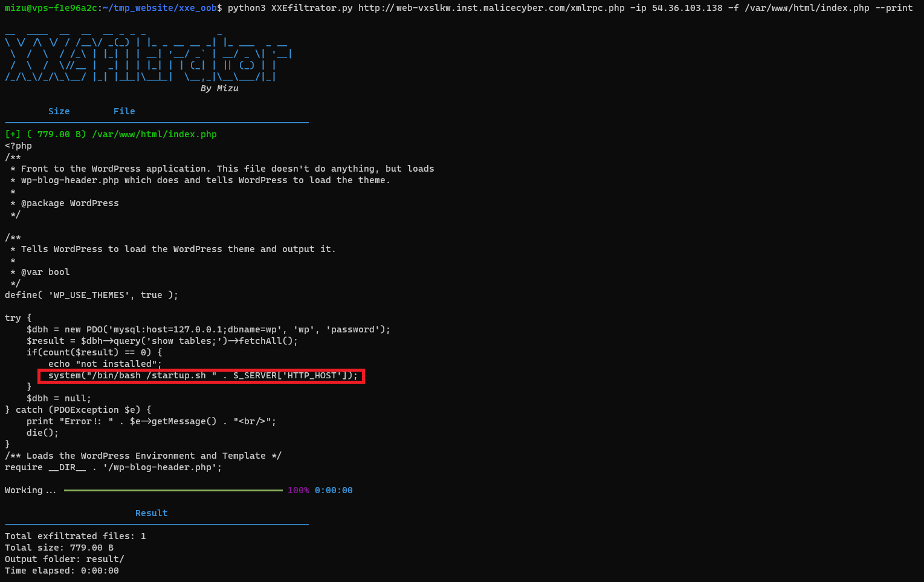Click the prompt user mizu@vps-f1e96a2c
This screenshot has width=924, height=582.
[x=50, y=8]
